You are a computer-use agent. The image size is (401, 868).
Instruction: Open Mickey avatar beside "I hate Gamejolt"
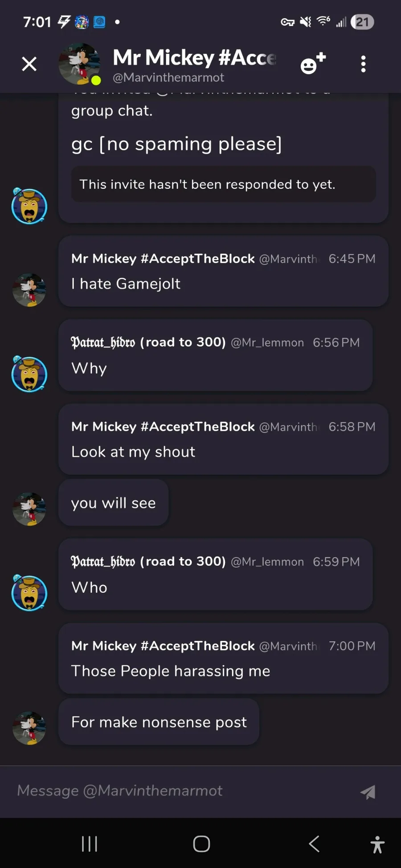(29, 290)
